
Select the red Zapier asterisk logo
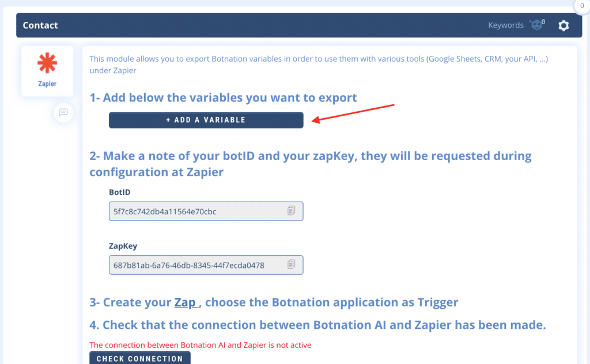(47, 64)
